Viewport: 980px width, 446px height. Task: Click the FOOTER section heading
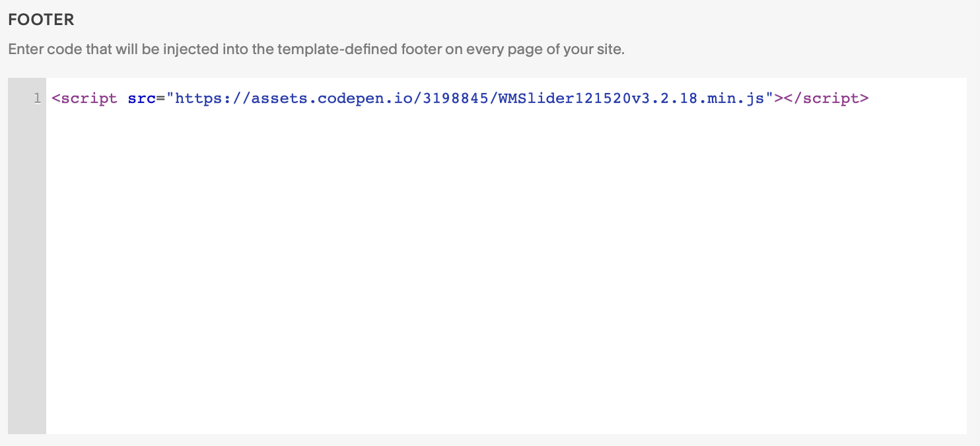point(41,19)
